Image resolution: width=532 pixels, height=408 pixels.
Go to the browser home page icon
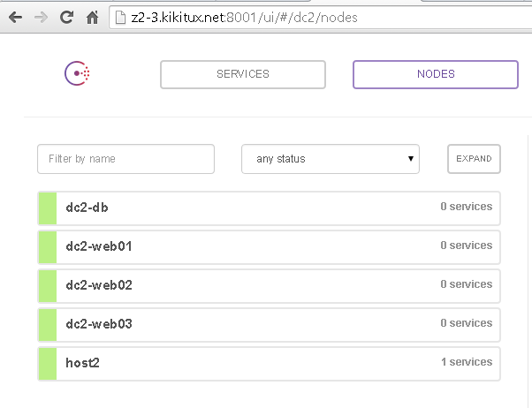92,18
